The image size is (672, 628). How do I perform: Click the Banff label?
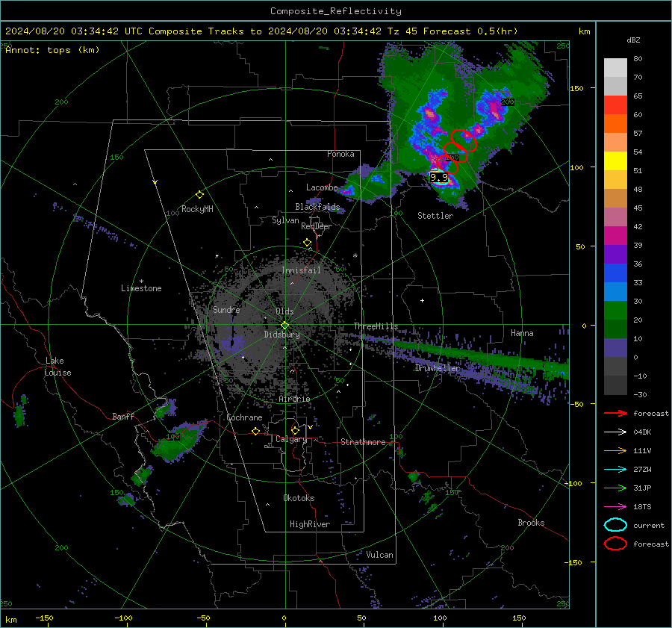click(x=123, y=417)
